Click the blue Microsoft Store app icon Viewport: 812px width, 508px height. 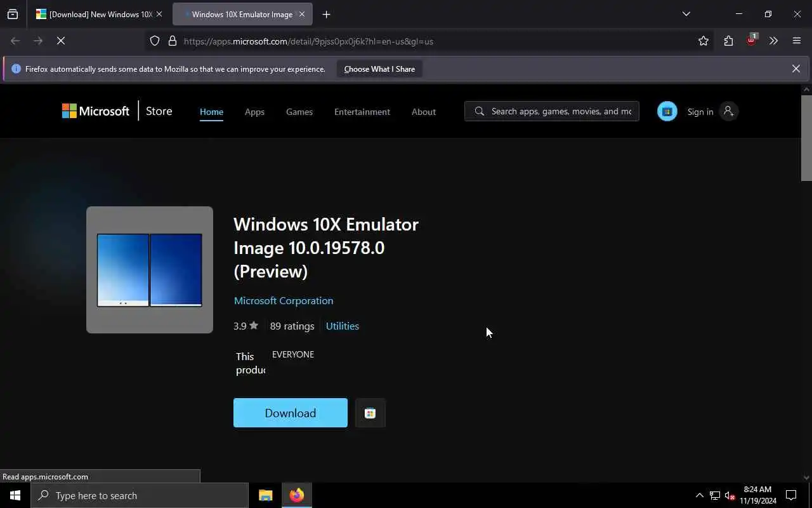pos(667,111)
